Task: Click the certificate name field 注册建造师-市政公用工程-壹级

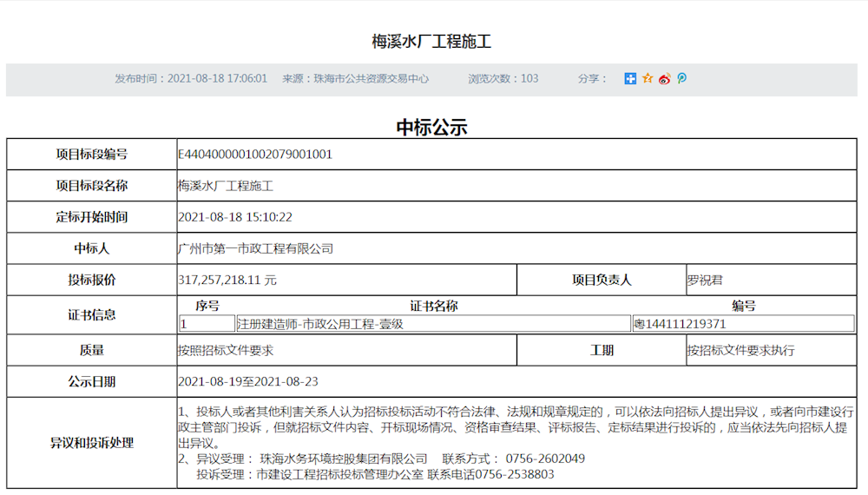Action: 321,324
